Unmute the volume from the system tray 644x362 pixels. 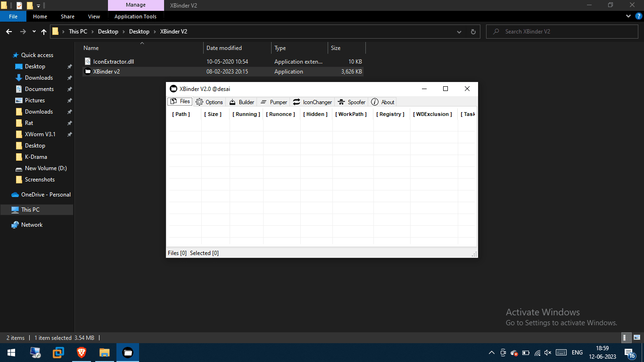pos(548,352)
